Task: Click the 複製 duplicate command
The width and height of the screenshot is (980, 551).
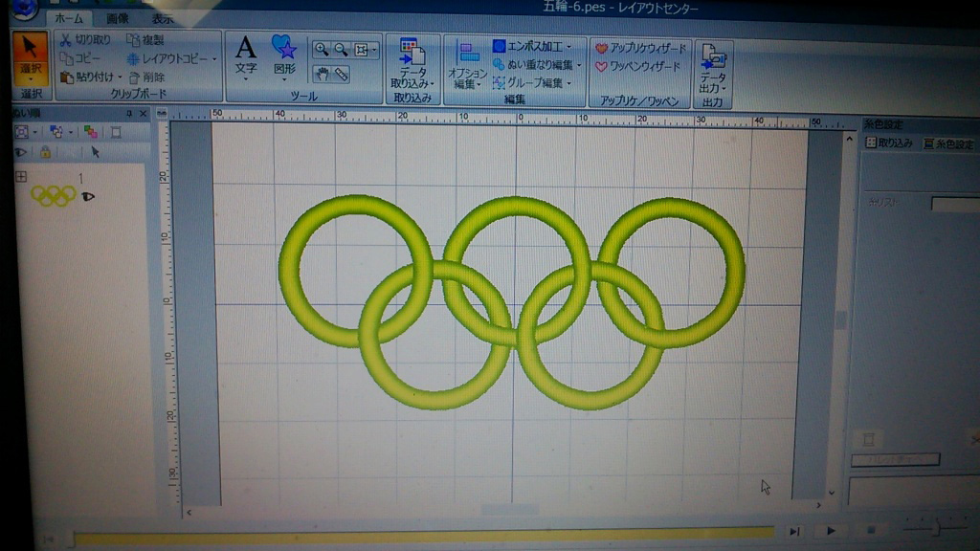Action: (145, 39)
